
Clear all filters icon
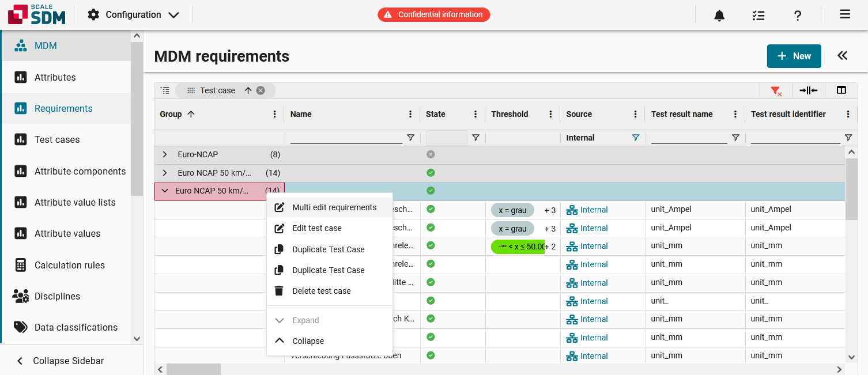(x=776, y=90)
